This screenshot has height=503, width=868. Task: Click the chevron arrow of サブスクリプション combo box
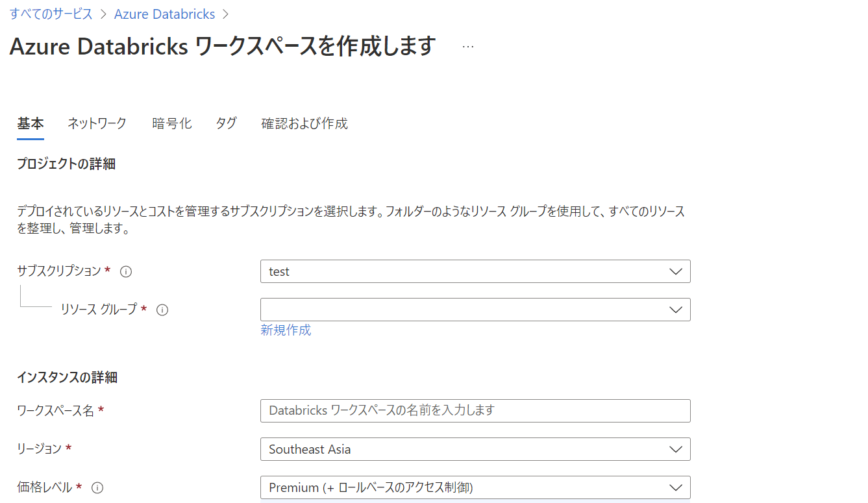tap(675, 271)
